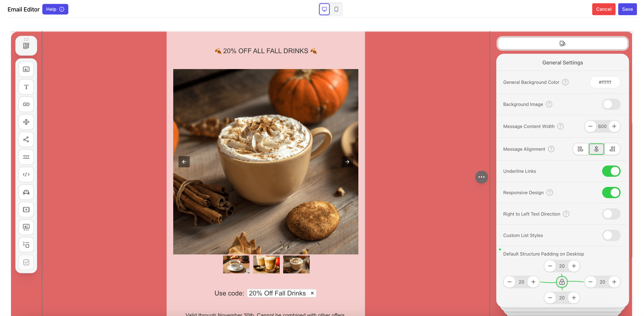
Task: Open the three-dots panel expander
Action: (x=481, y=177)
